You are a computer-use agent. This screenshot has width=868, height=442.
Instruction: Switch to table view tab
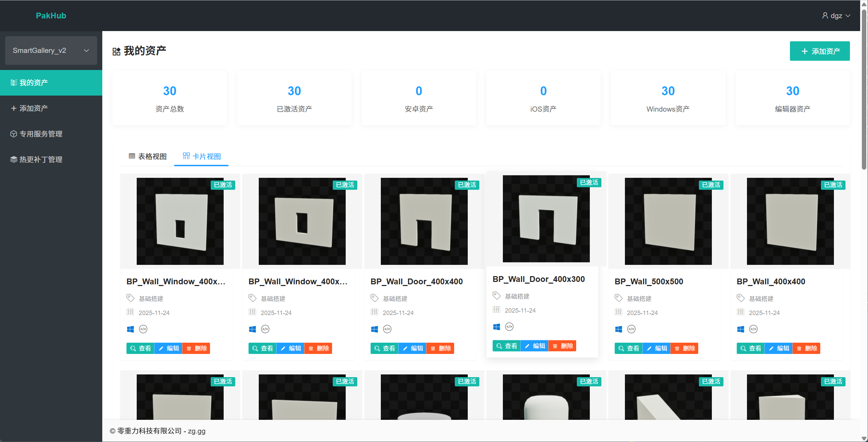pyautogui.click(x=148, y=156)
